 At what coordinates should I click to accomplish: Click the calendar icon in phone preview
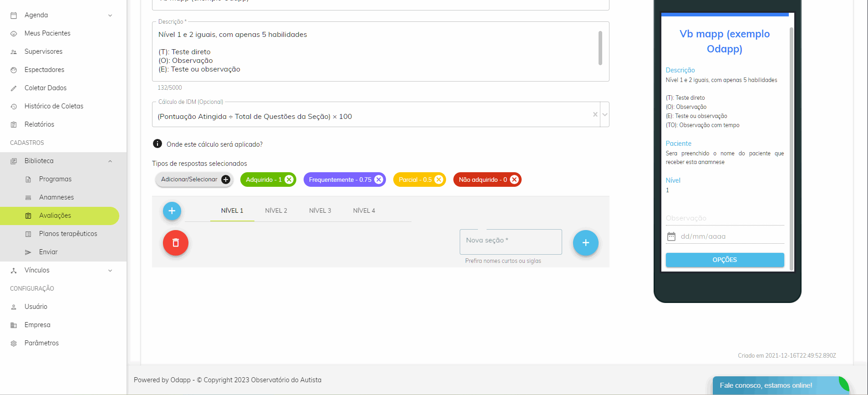pos(671,236)
